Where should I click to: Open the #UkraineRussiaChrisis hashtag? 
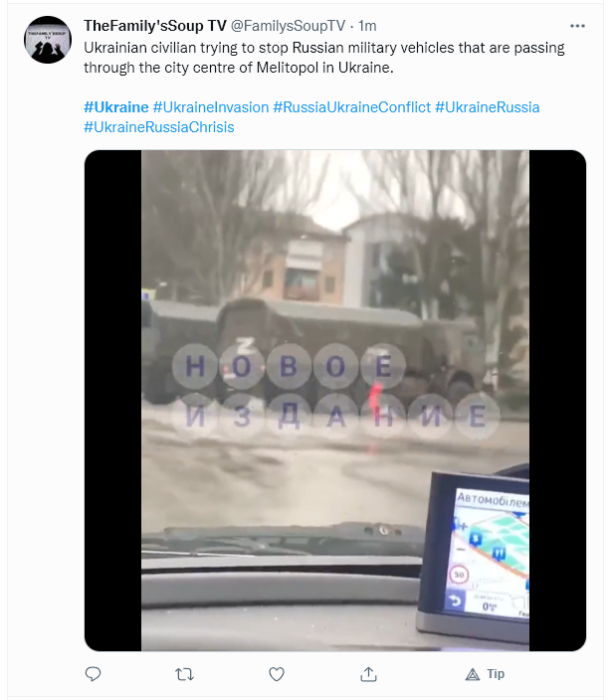(x=159, y=127)
